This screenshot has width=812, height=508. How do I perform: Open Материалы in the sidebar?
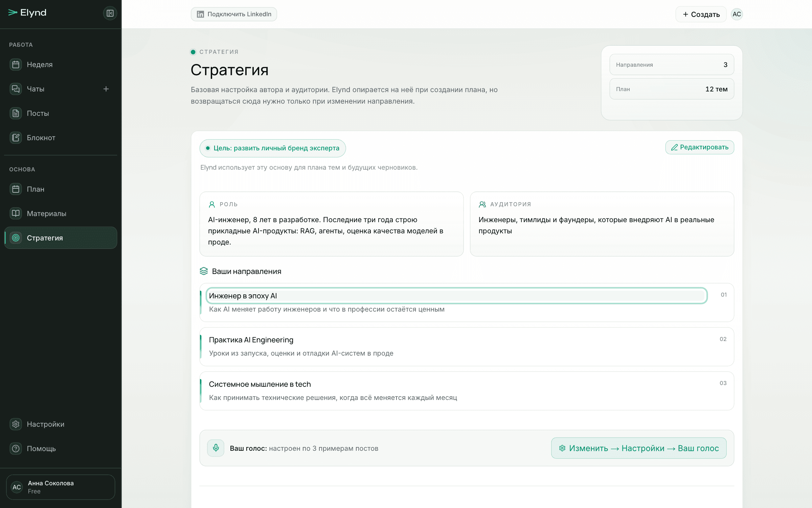click(61, 213)
